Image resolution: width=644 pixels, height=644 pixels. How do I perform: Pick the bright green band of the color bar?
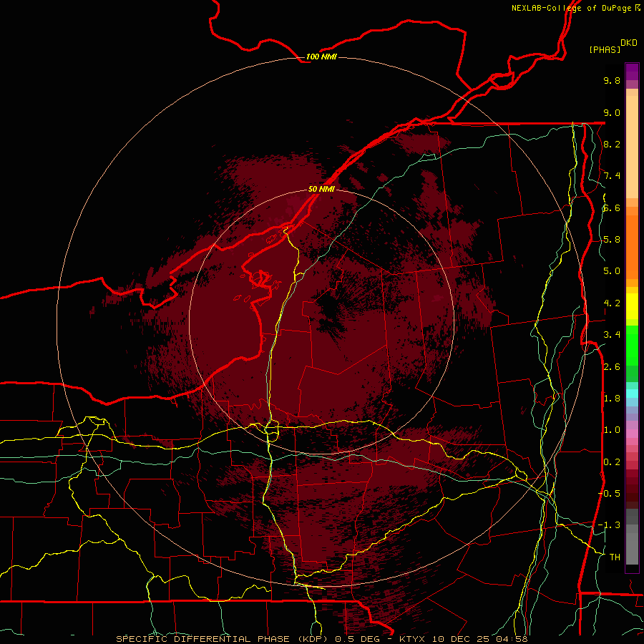632,345
